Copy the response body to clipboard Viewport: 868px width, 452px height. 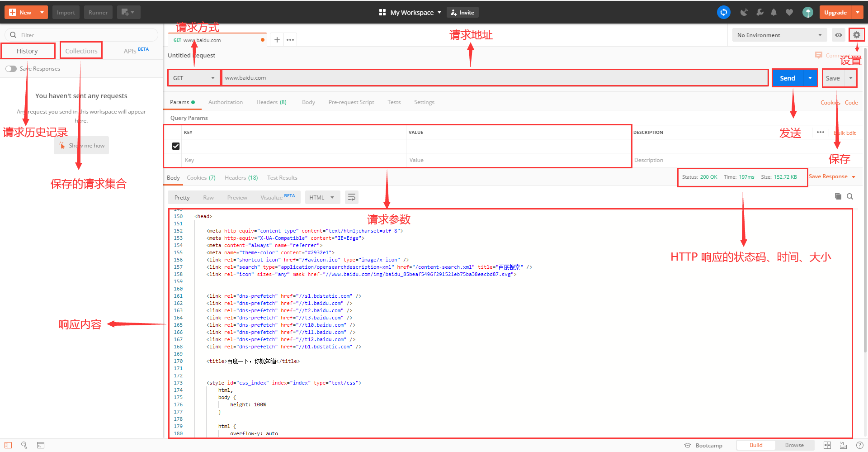[x=838, y=196]
